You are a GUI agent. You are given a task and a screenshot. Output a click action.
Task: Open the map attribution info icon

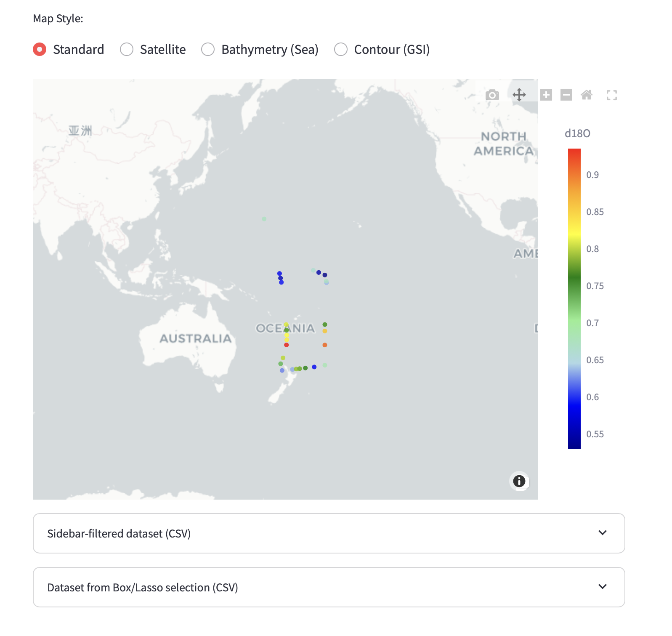coord(519,481)
